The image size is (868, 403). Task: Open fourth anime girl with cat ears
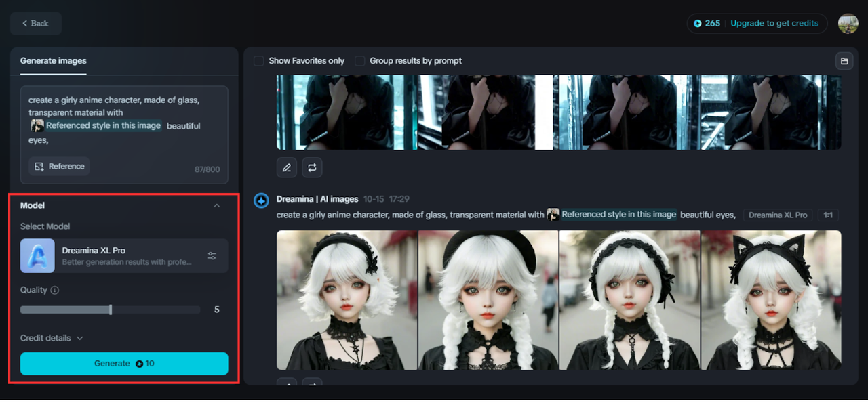[771, 300]
